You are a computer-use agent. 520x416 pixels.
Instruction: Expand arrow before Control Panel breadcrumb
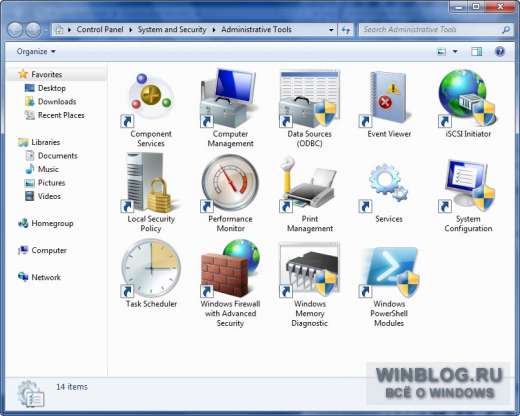tap(69, 30)
